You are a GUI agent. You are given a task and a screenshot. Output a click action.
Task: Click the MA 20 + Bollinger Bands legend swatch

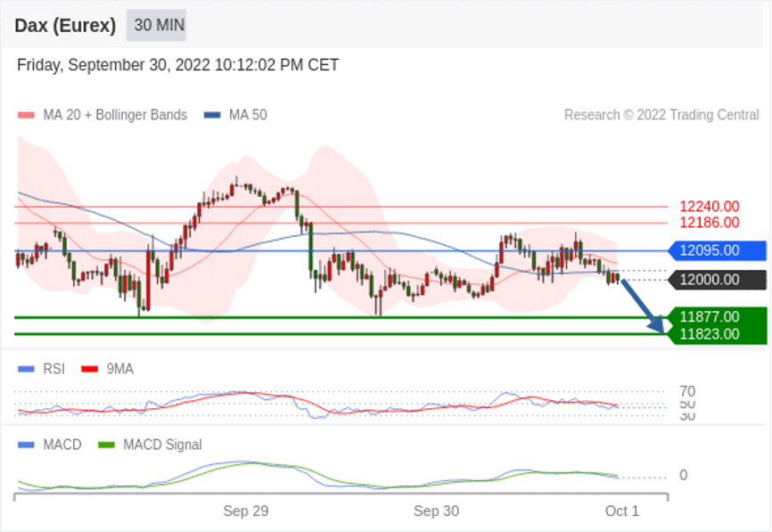(x=26, y=115)
